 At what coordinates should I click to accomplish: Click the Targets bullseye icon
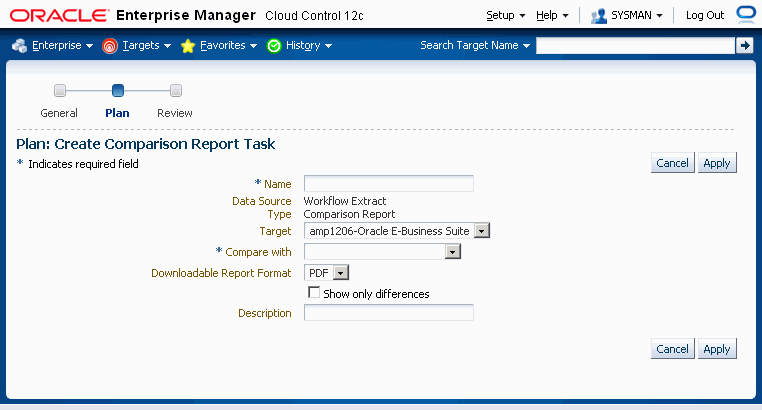[x=110, y=46]
